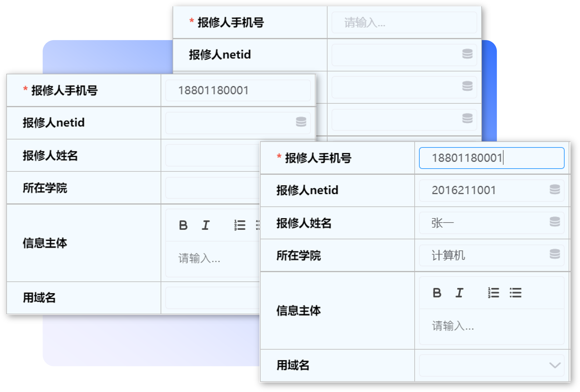Click database icon beside netid 2016211001
The image size is (580, 392).
[555, 190]
